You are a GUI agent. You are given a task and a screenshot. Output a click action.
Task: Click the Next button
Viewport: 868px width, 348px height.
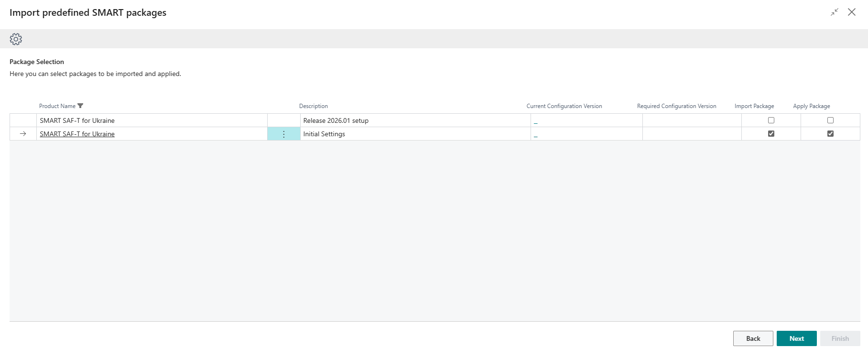pyautogui.click(x=796, y=338)
